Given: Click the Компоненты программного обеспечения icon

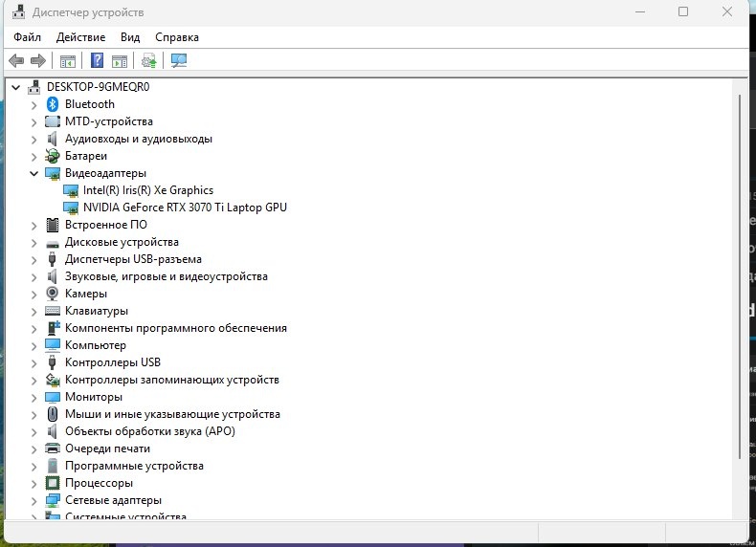Looking at the screenshot, I should (53, 328).
